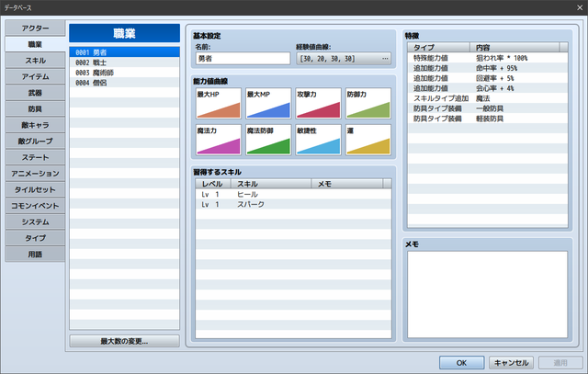The width and height of the screenshot is (588, 374).
Task: Open the 最大HP parameter curve
Action: click(x=219, y=103)
